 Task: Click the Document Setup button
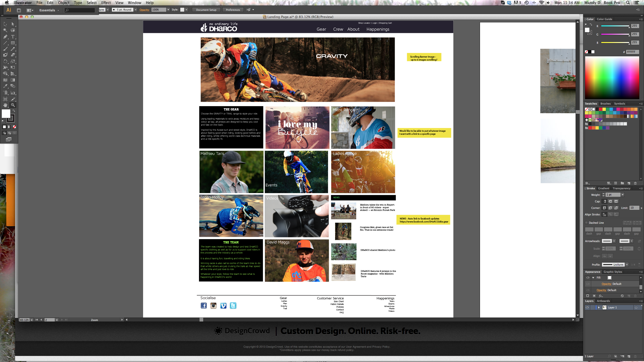click(x=206, y=10)
